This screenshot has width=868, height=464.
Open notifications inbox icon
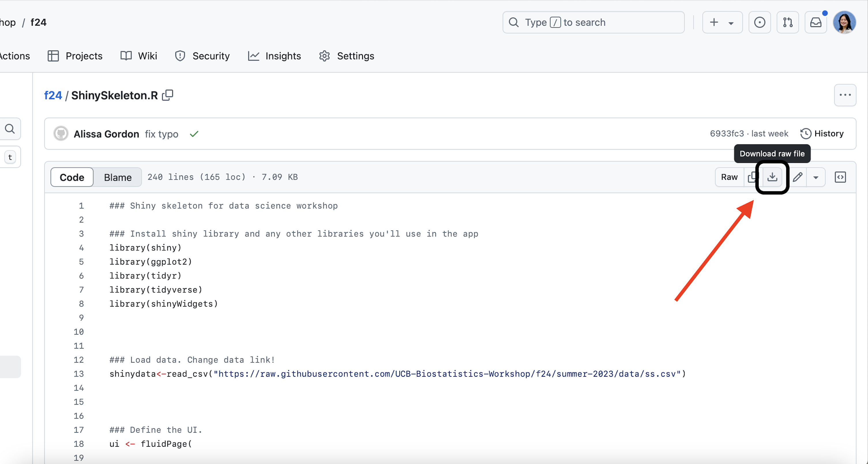click(816, 22)
